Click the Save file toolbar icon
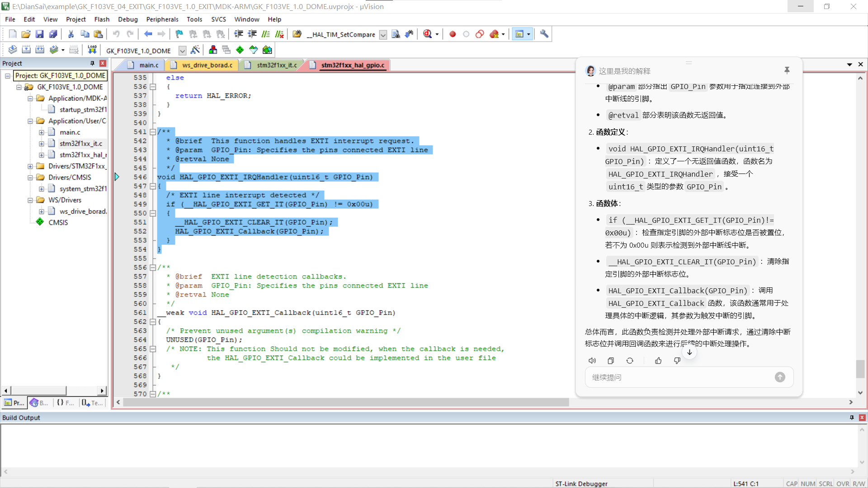Image resolution: width=868 pixels, height=488 pixels. click(39, 34)
